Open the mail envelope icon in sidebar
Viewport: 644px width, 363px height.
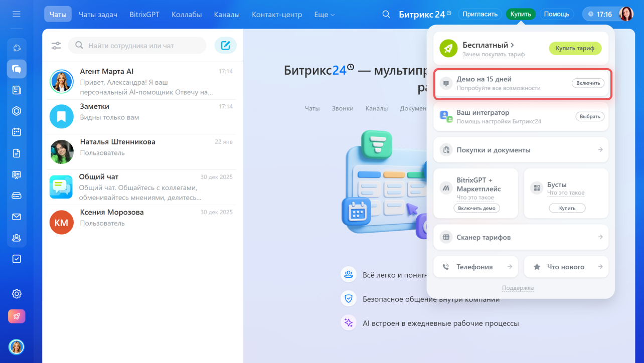click(17, 217)
